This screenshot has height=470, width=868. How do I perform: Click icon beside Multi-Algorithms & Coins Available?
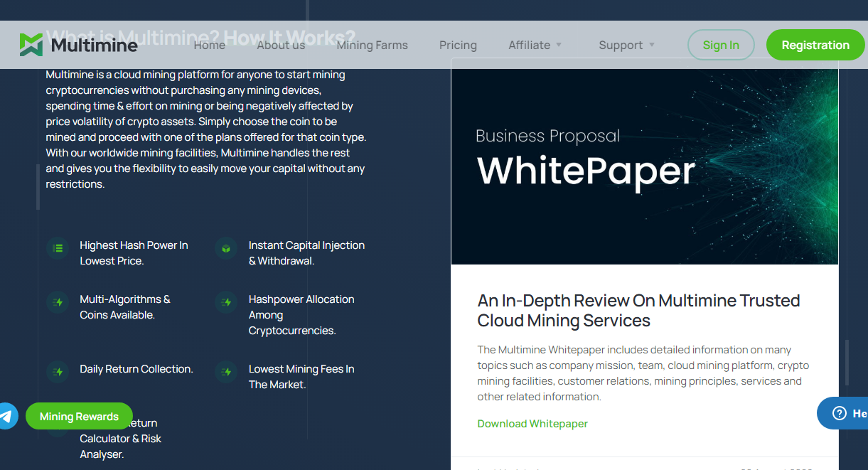(58, 302)
